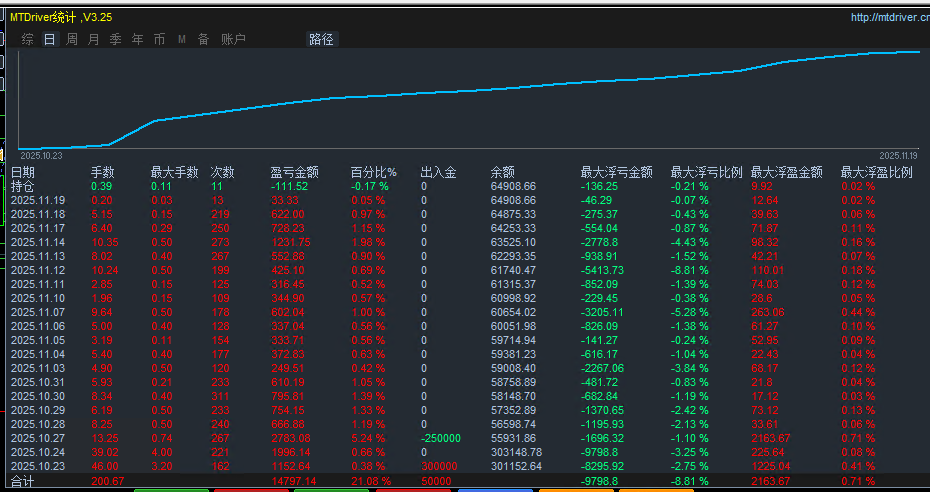
Task: Click the -5413.73 max floating loss
Action: [602, 270]
